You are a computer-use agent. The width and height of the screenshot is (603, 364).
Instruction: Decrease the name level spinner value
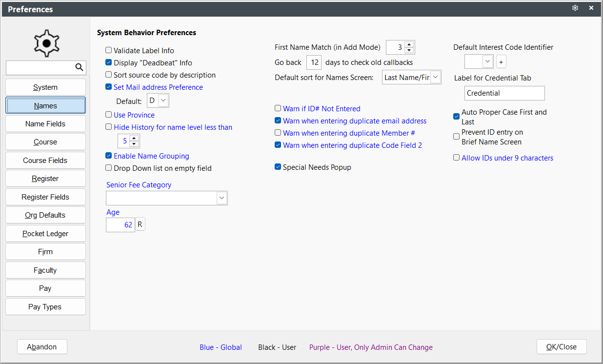(x=134, y=144)
